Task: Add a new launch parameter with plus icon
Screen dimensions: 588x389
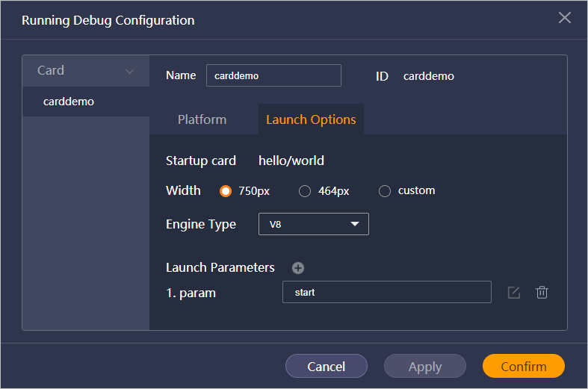Action: (x=298, y=268)
